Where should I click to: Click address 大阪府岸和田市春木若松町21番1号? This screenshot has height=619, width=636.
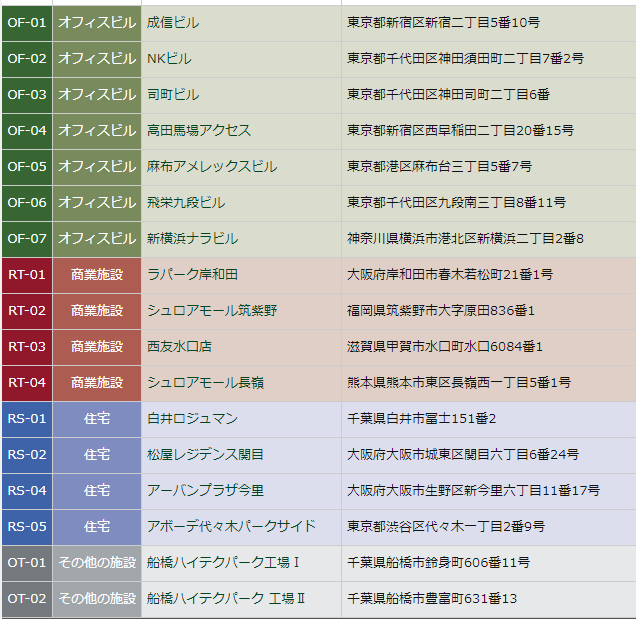click(450, 275)
